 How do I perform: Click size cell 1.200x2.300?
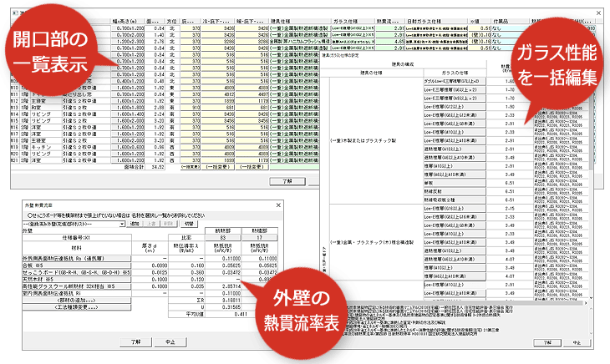click(x=128, y=41)
